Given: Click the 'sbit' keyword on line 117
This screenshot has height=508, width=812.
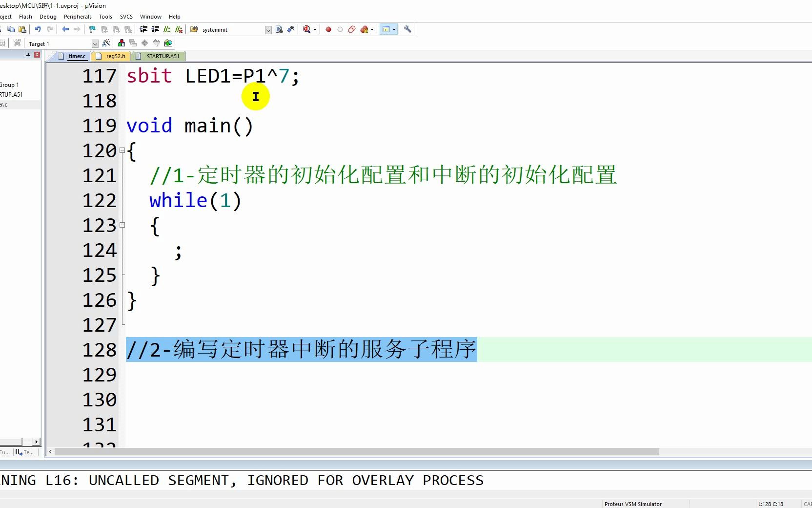Looking at the screenshot, I should 149,76.
